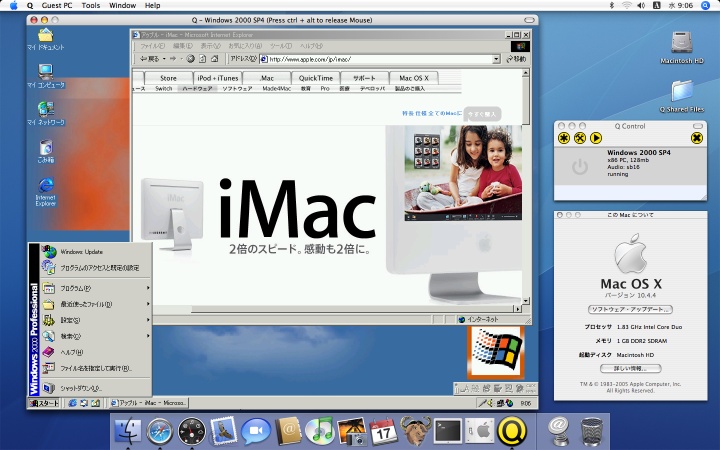
Task: Select Windows Update in Start menu
Action: pyautogui.click(x=96, y=252)
